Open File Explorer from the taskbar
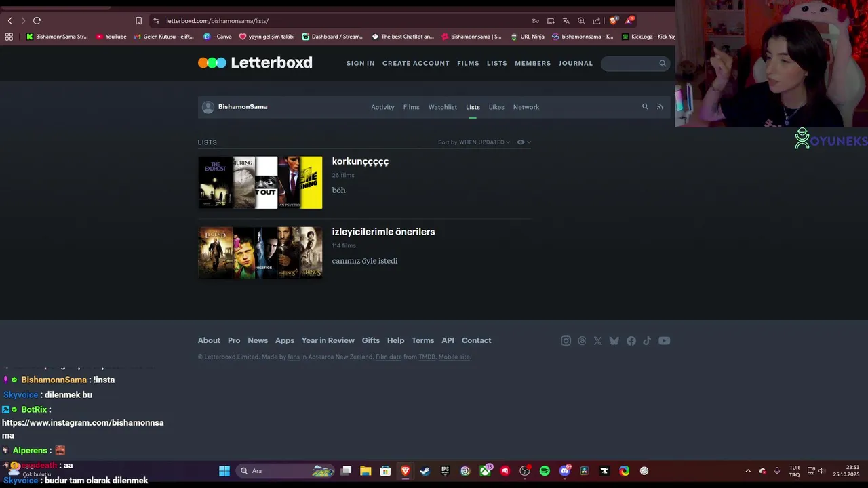 (x=366, y=471)
